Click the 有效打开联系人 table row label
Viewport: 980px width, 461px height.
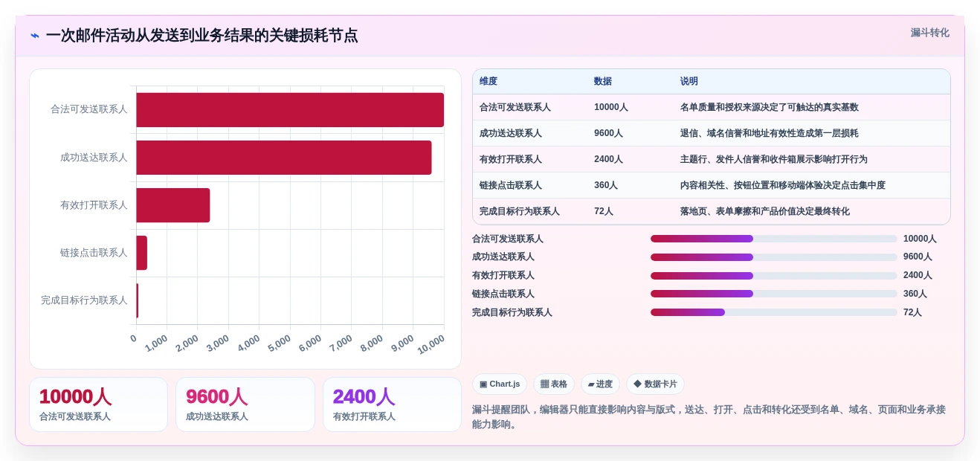(511, 159)
